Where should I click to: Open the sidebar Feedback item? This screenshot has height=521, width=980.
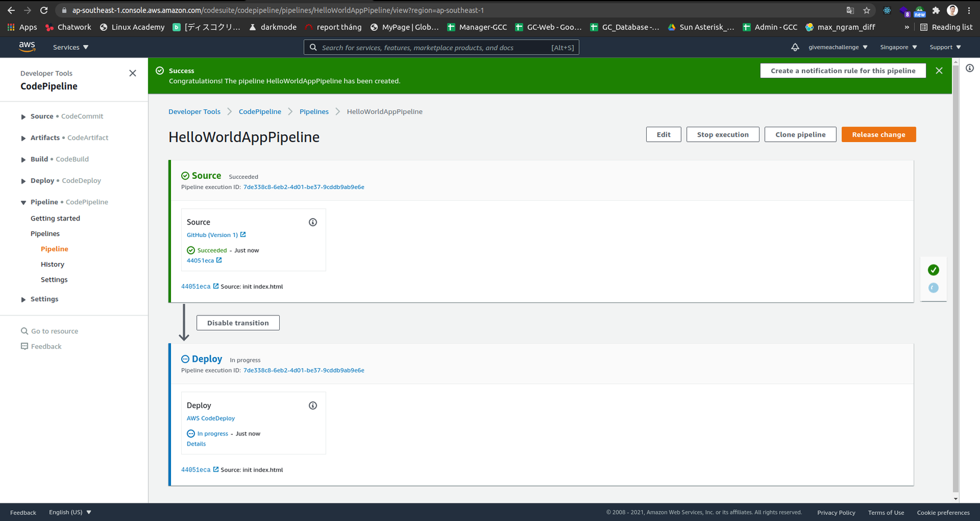[41, 346]
